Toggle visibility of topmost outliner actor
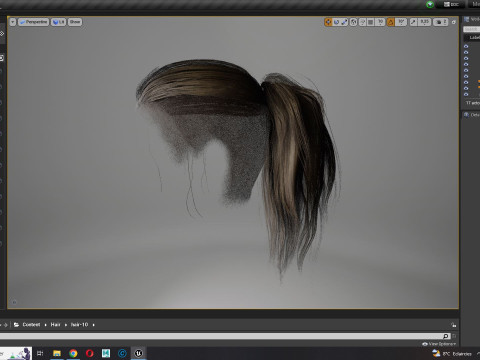This screenshot has height=360, width=480. pyautogui.click(x=466, y=46)
